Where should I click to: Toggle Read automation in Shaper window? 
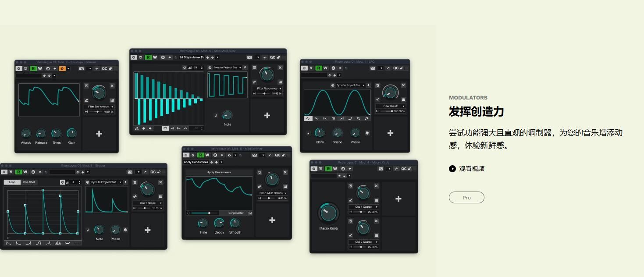[18, 172]
